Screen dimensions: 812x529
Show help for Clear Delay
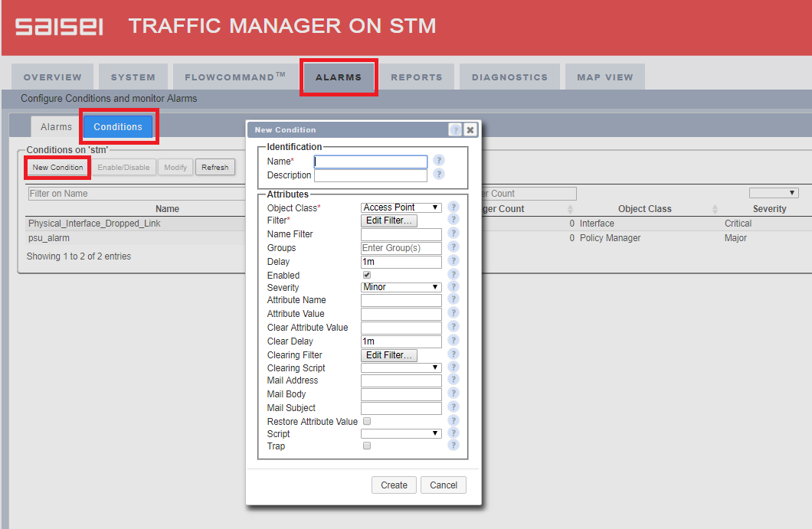(453, 340)
